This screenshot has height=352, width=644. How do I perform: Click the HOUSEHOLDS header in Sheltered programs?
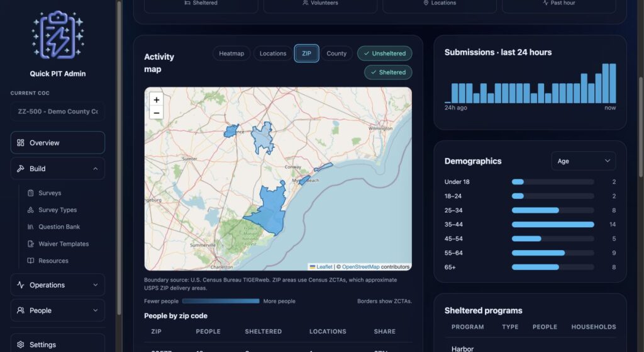[x=594, y=327]
